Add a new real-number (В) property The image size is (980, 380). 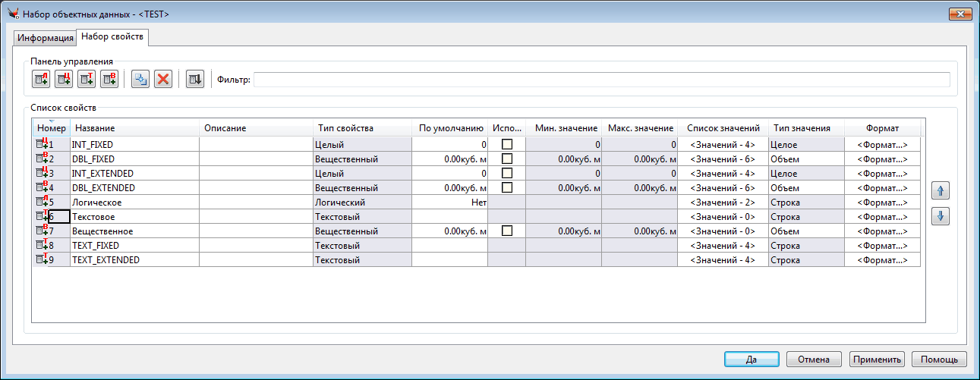[x=109, y=79]
